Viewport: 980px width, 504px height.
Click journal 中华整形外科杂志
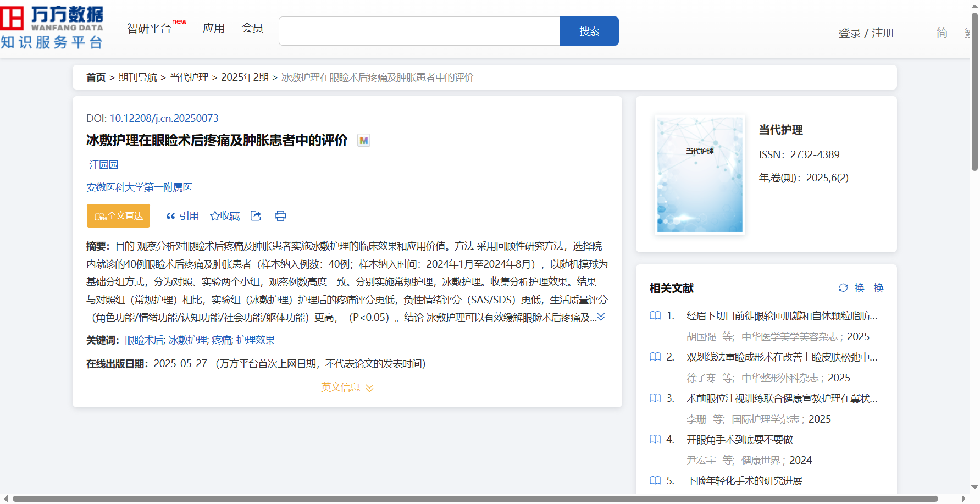pos(780,378)
